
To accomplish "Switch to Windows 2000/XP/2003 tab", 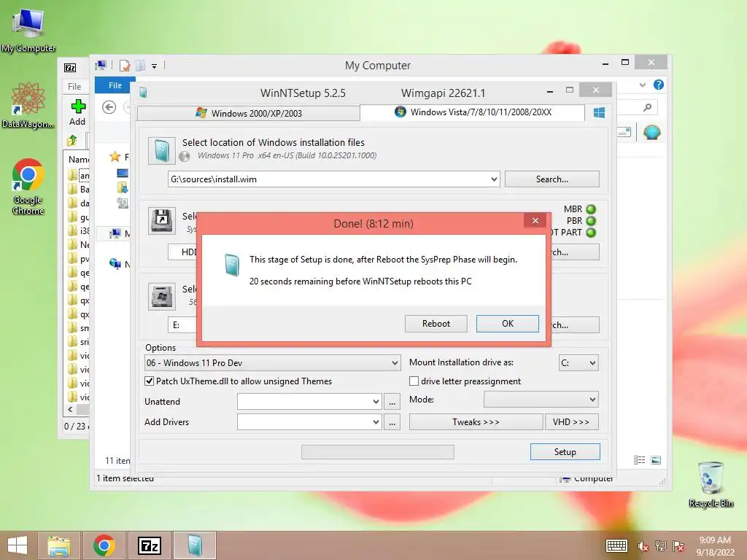I will click(248, 113).
